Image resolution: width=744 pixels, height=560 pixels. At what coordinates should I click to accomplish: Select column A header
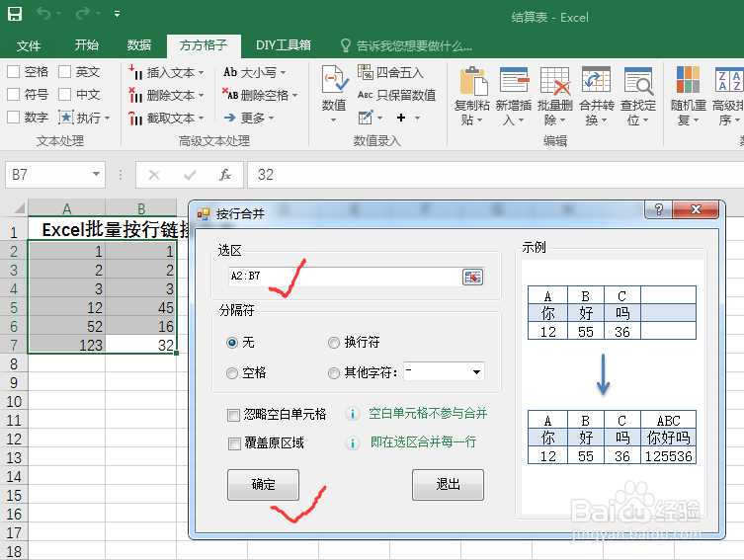point(67,208)
